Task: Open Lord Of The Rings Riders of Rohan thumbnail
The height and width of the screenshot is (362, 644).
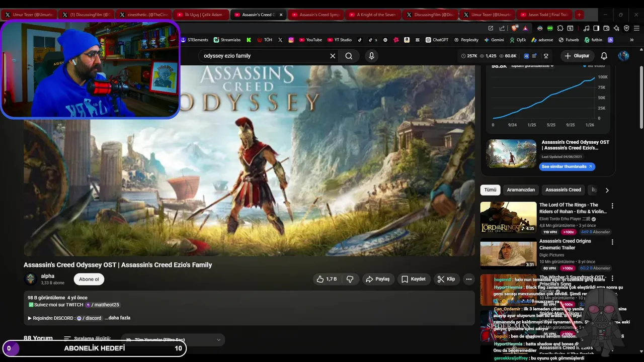Action: pos(508,217)
